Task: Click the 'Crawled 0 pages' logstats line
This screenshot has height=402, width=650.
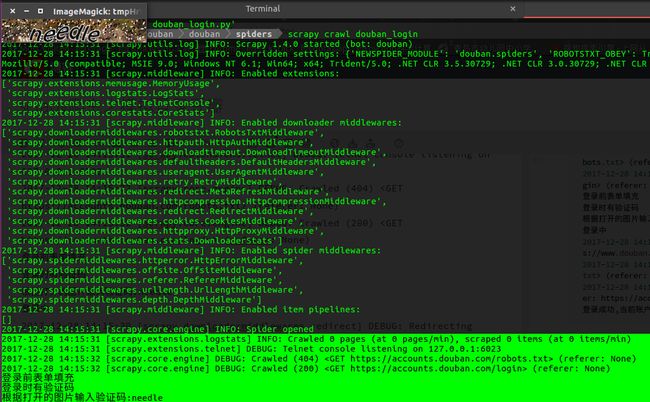Action: (316, 339)
